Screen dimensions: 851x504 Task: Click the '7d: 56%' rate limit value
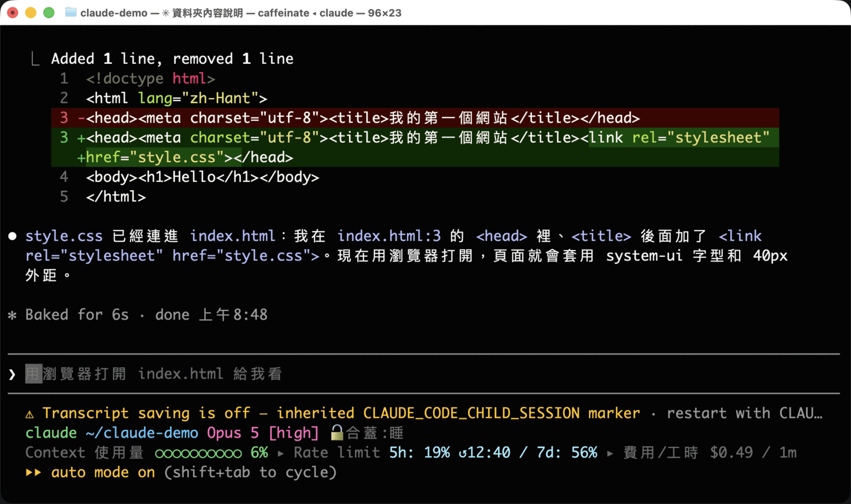tap(567, 452)
